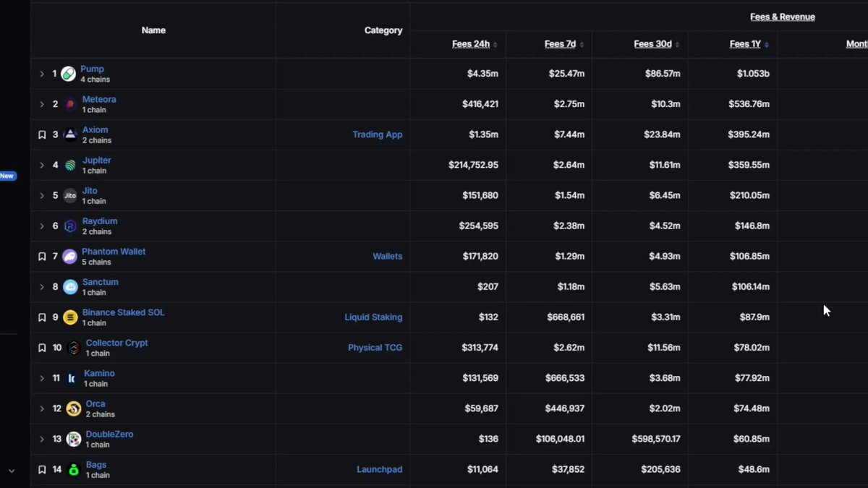Viewport: 868px width, 488px height.
Task: Expand the Sanctum row chevron
Action: 42,287
